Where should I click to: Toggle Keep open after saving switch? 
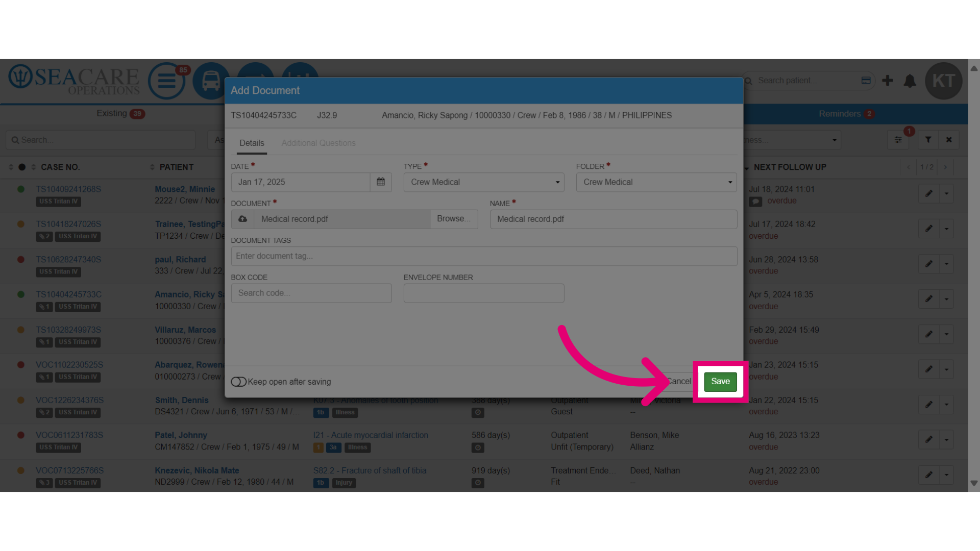[x=238, y=382]
